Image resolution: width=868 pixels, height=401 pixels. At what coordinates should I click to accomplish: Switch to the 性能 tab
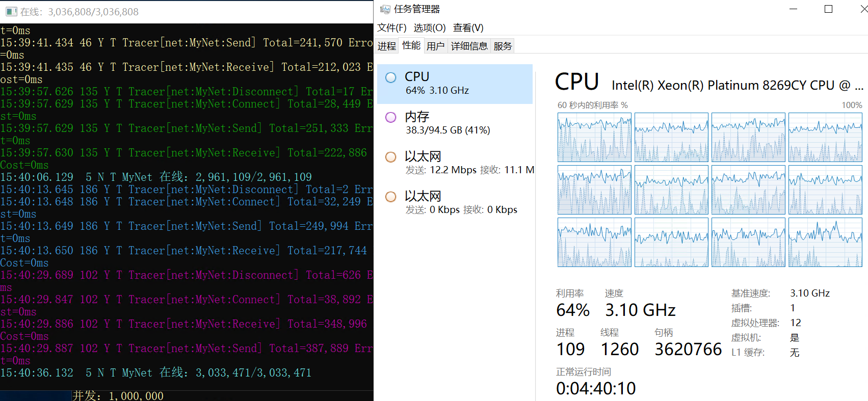pos(411,45)
